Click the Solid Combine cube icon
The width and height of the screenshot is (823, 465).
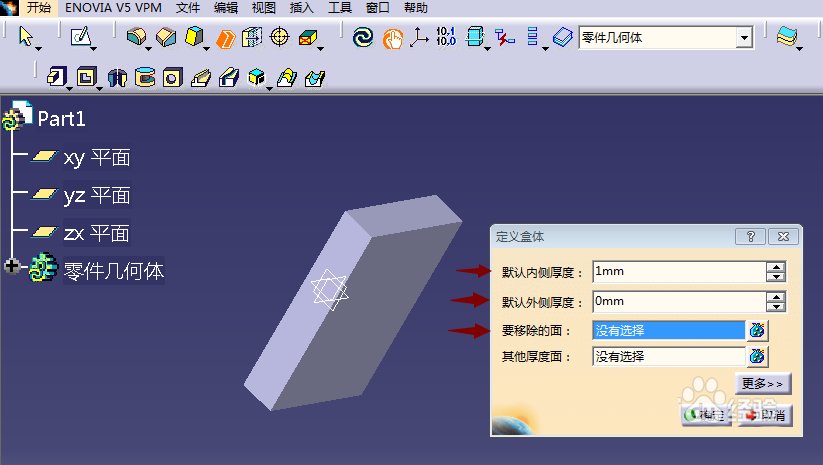coord(256,78)
